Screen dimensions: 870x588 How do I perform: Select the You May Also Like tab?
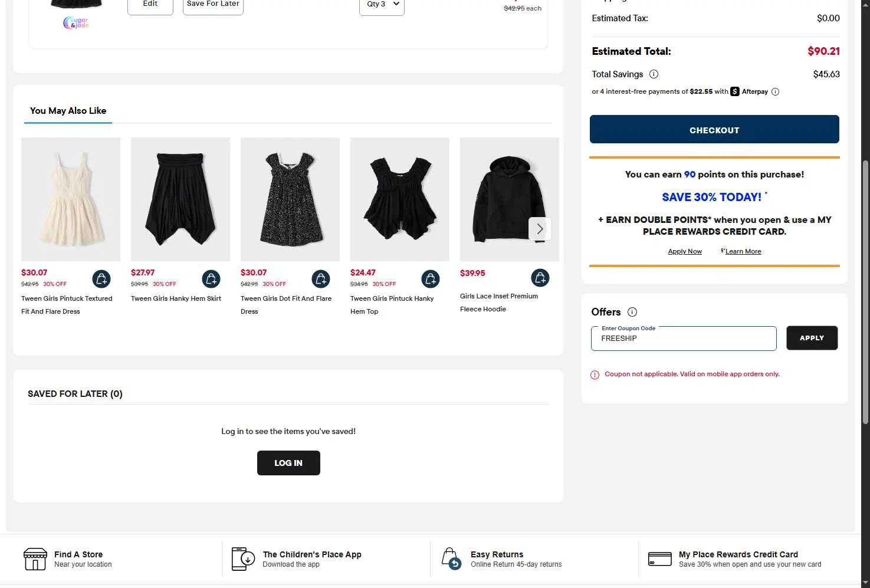pos(68,111)
